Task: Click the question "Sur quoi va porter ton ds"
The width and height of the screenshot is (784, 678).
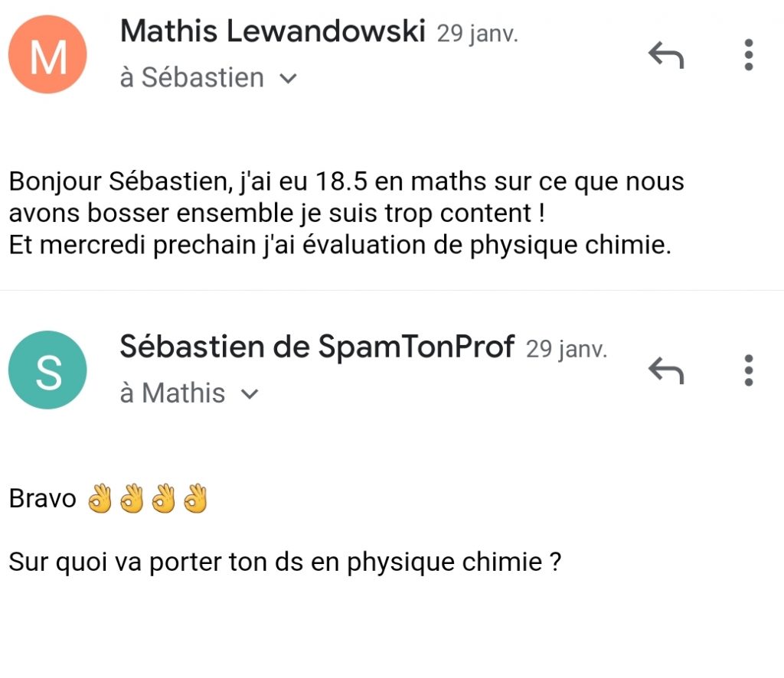Action: coord(285,563)
